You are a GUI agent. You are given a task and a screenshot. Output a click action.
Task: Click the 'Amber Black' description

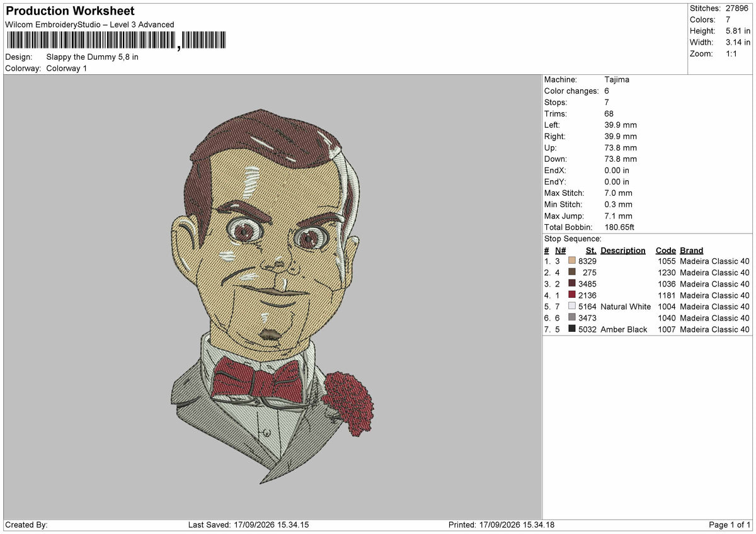pyautogui.click(x=624, y=329)
